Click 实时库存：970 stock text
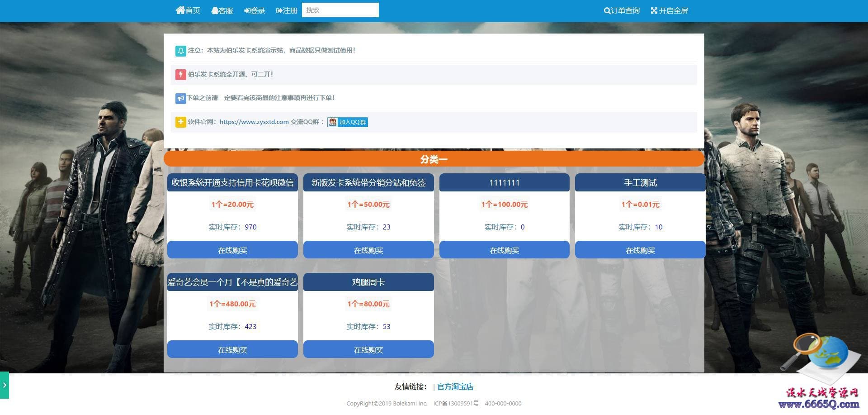The width and height of the screenshot is (868, 415). [x=232, y=227]
